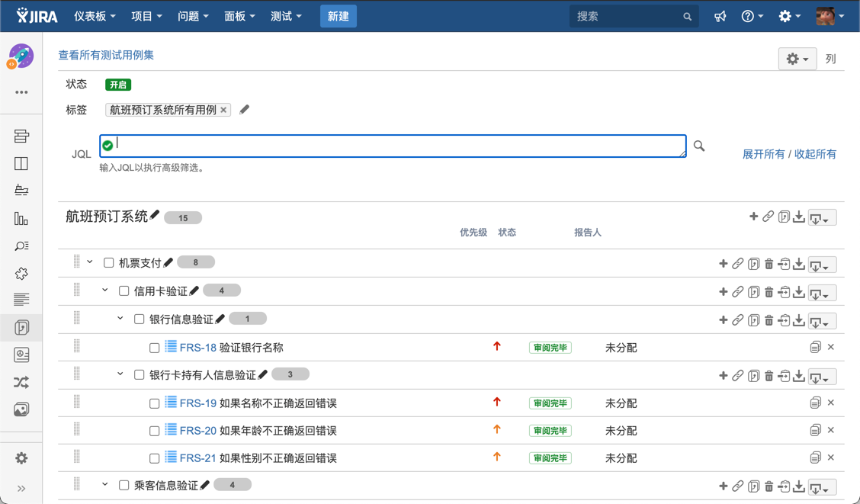Click the plus icon on 机票支付 row
Image resolution: width=860 pixels, height=504 pixels.
tap(723, 264)
